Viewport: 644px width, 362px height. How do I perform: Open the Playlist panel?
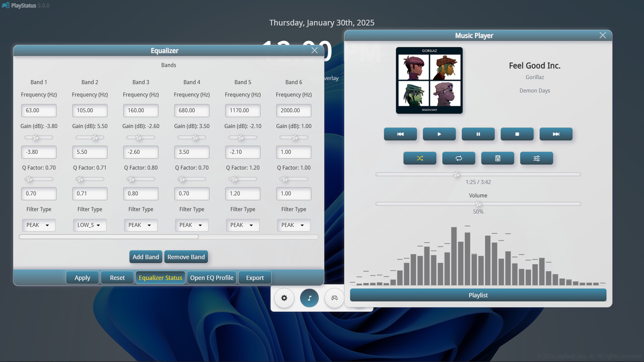tap(478, 295)
